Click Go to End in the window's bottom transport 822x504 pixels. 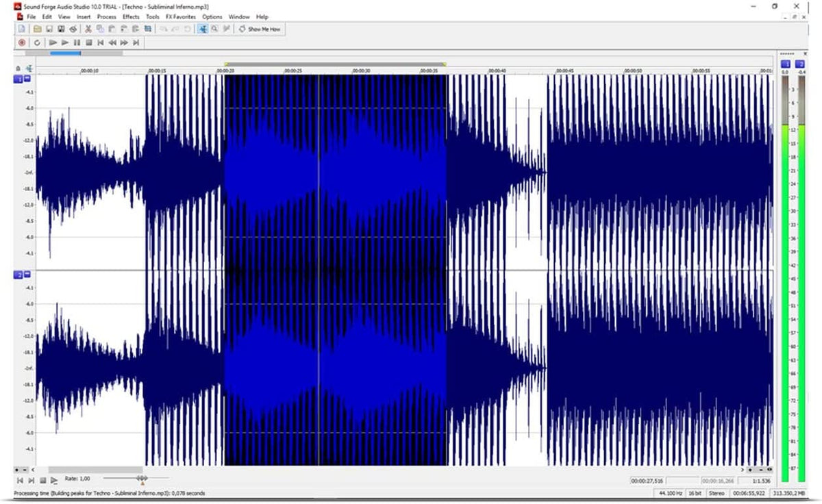tap(31, 481)
